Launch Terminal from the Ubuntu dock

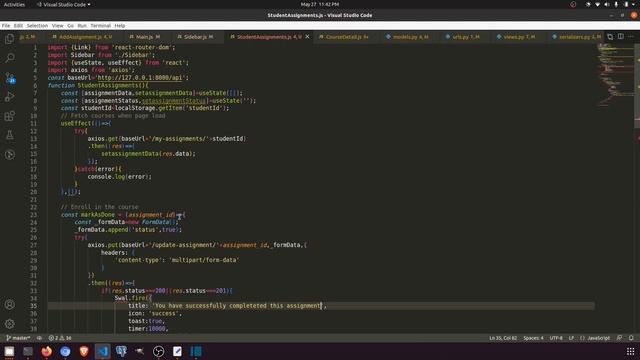[x=28, y=351]
